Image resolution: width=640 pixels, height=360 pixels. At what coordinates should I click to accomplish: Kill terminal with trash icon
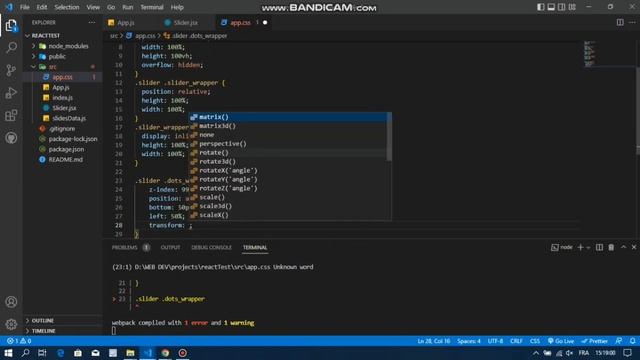pos(611,247)
